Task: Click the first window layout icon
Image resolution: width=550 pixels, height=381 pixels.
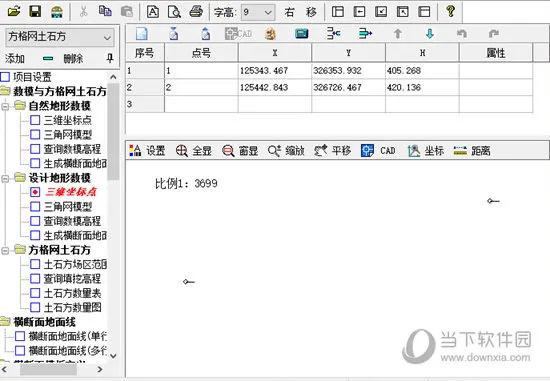Action: (337, 12)
